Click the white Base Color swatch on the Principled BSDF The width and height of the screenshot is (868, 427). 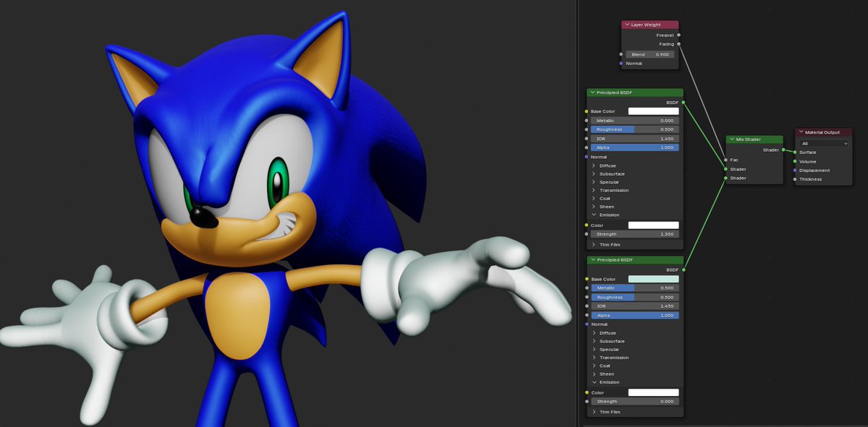tap(653, 111)
